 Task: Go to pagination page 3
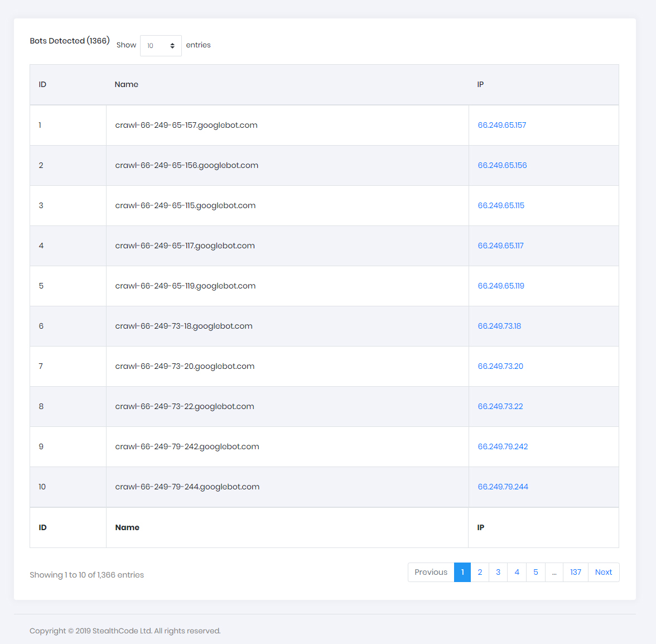pyautogui.click(x=498, y=572)
